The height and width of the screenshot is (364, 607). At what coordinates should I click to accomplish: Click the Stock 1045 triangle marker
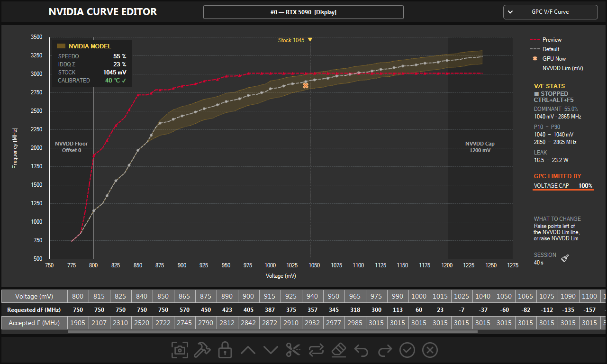(x=310, y=40)
